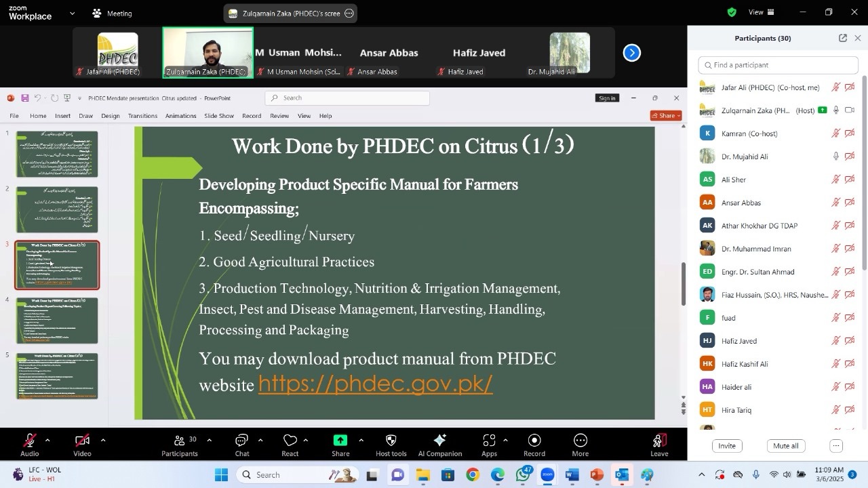Open the View menu at top right
The image size is (868, 488).
point(761,12)
